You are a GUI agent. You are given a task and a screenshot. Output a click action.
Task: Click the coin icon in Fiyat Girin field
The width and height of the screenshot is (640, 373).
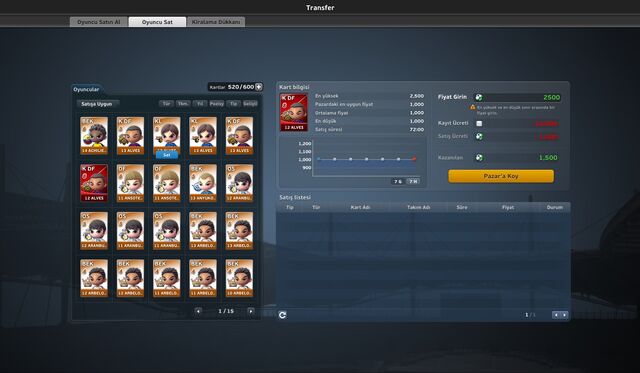click(479, 97)
